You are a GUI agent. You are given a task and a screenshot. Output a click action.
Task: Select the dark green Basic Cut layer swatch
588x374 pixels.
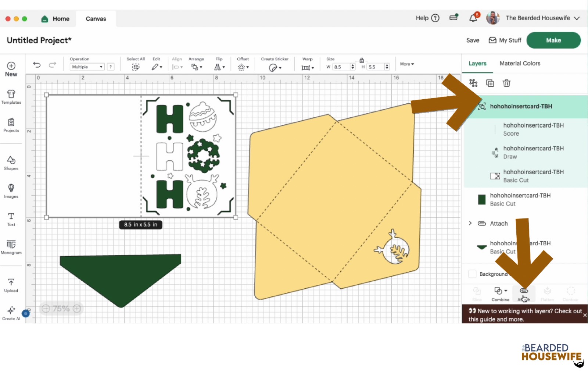point(481,199)
